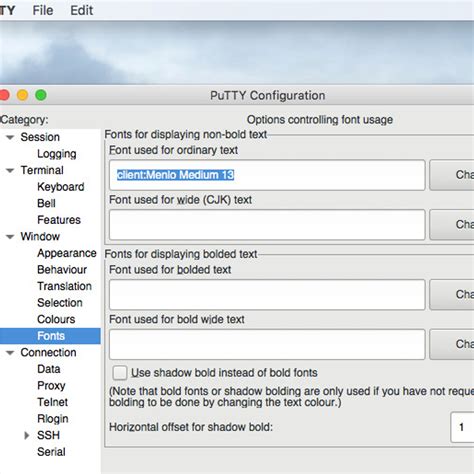Open the Rlogin settings category
Screen dimensions: 474x474
53,419
